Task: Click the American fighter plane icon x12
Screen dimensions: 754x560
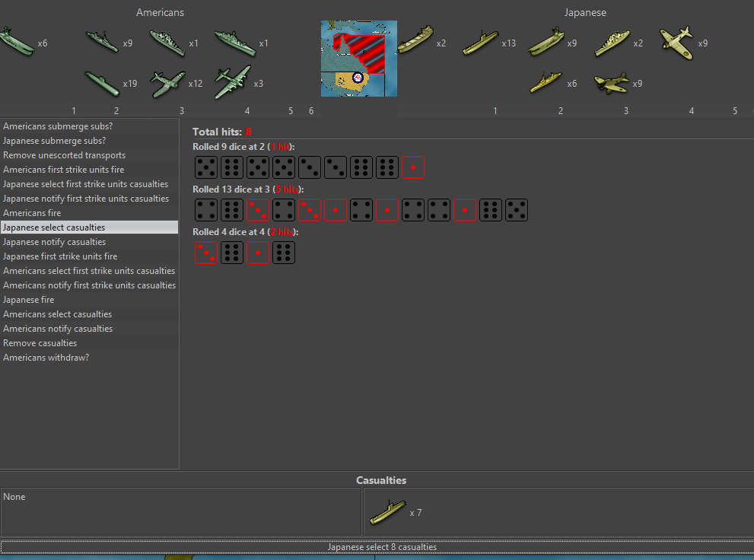Action: coord(168,83)
